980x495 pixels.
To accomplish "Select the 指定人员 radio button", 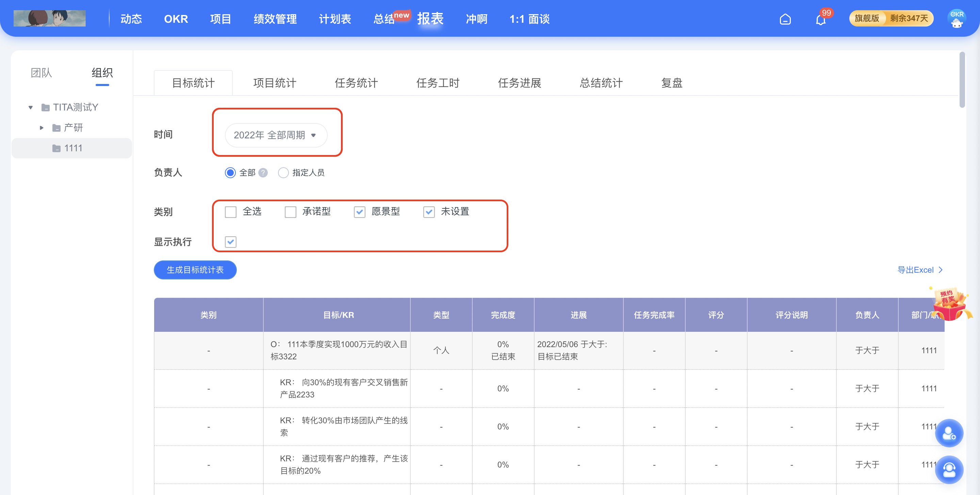I will click(x=283, y=173).
